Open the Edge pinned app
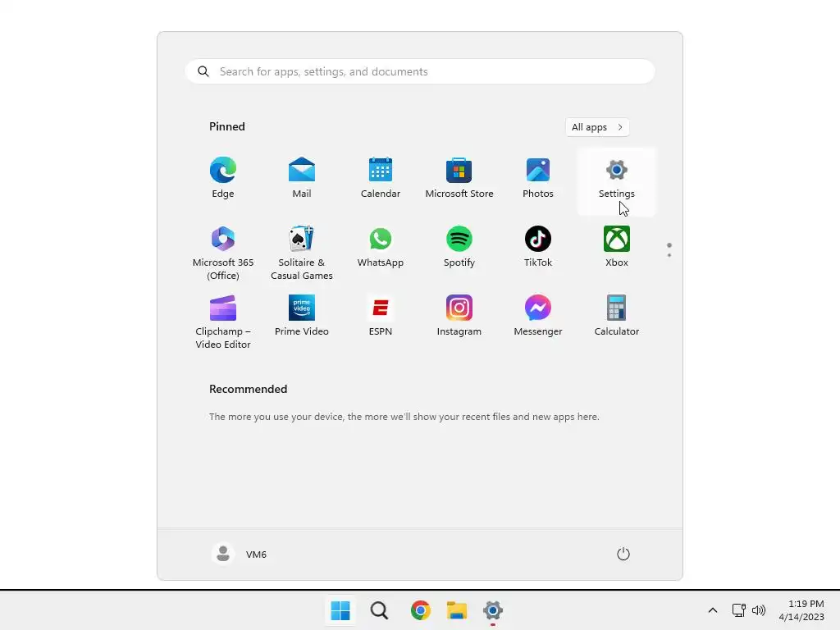 click(223, 178)
